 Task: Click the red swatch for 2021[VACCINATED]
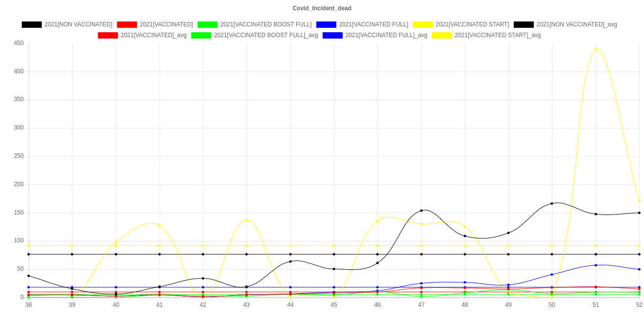[x=127, y=24]
